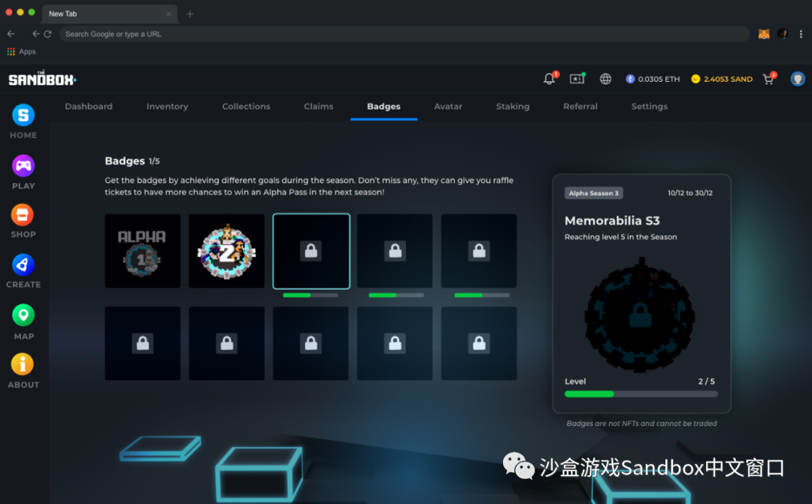Click the locked Memorabilia S3 badge image
The width and height of the screenshot is (812, 504).
tap(640, 315)
